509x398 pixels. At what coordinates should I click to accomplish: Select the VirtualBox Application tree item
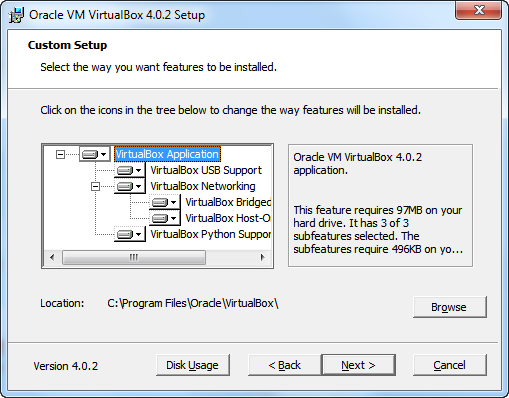pos(167,154)
